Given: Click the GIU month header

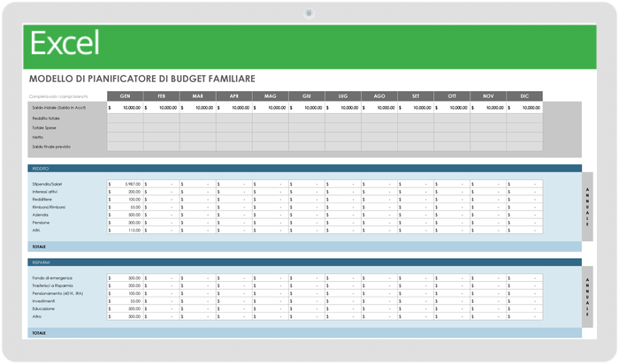Looking at the screenshot, I should (x=307, y=95).
